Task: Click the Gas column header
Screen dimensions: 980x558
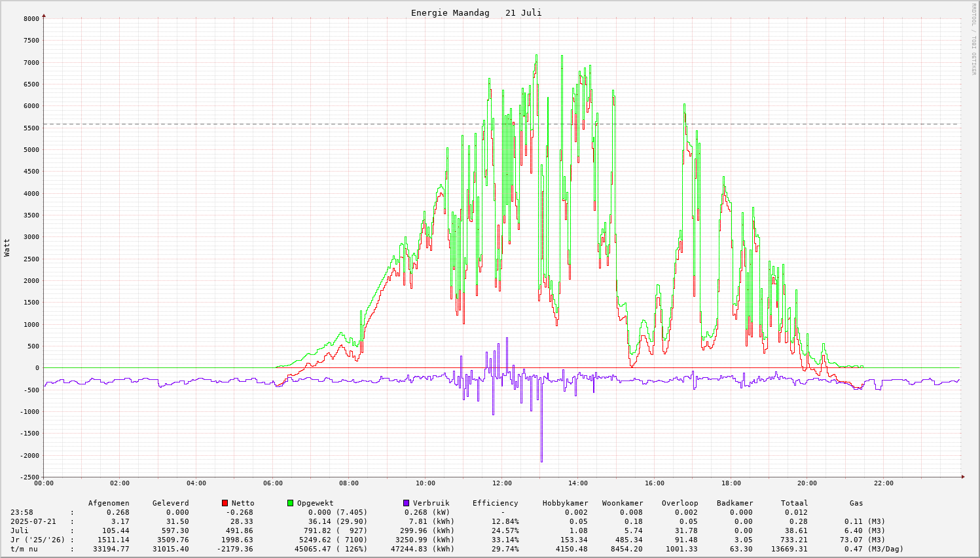Action: click(x=856, y=503)
